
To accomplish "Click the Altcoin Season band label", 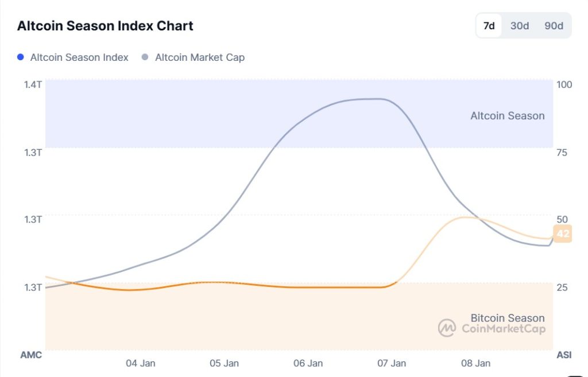I will 507,116.
